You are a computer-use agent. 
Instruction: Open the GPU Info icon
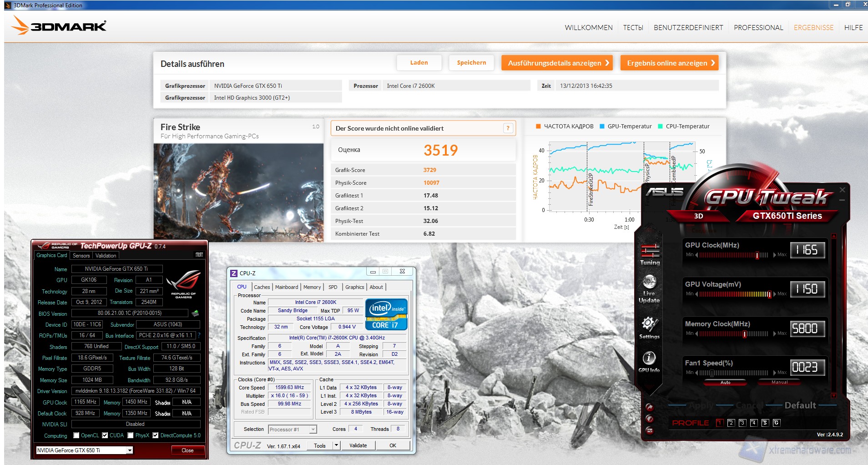point(649,358)
